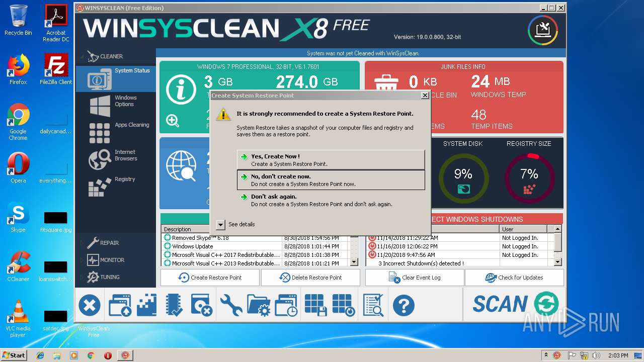This screenshot has height=362, width=644.
Task: Click the pixelated registry blocks toolbar icon
Action: 147,305
